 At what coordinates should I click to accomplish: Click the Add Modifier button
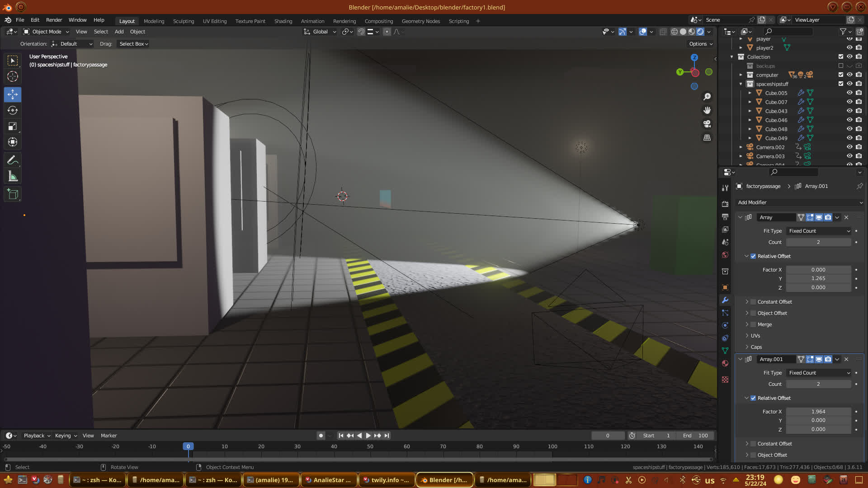tap(799, 202)
